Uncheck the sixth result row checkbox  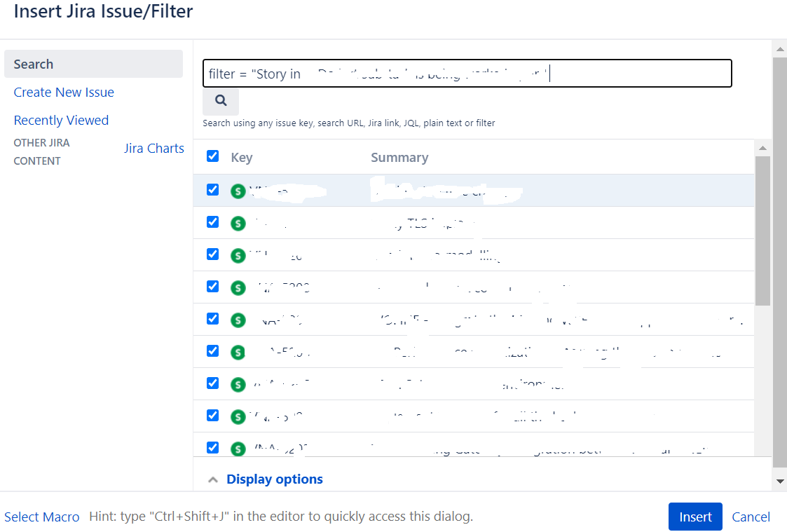pos(213,351)
